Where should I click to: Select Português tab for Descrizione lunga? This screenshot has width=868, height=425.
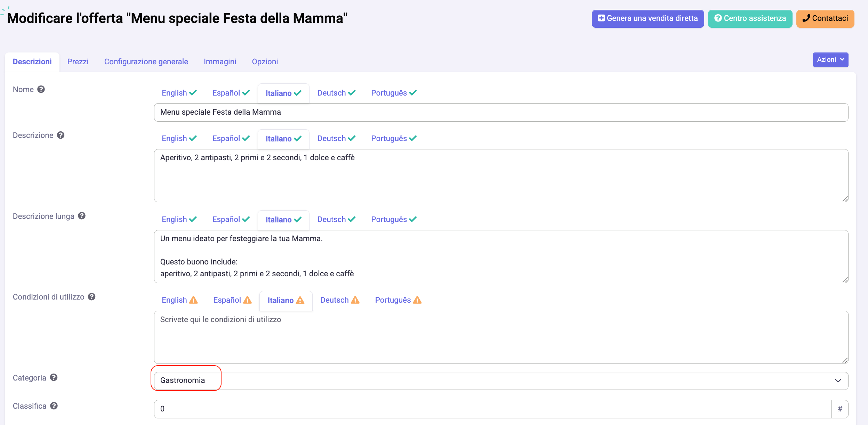pyautogui.click(x=394, y=220)
